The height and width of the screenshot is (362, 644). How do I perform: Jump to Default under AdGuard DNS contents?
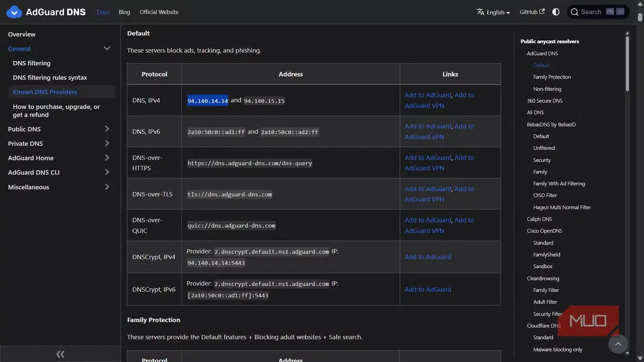tap(541, 65)
